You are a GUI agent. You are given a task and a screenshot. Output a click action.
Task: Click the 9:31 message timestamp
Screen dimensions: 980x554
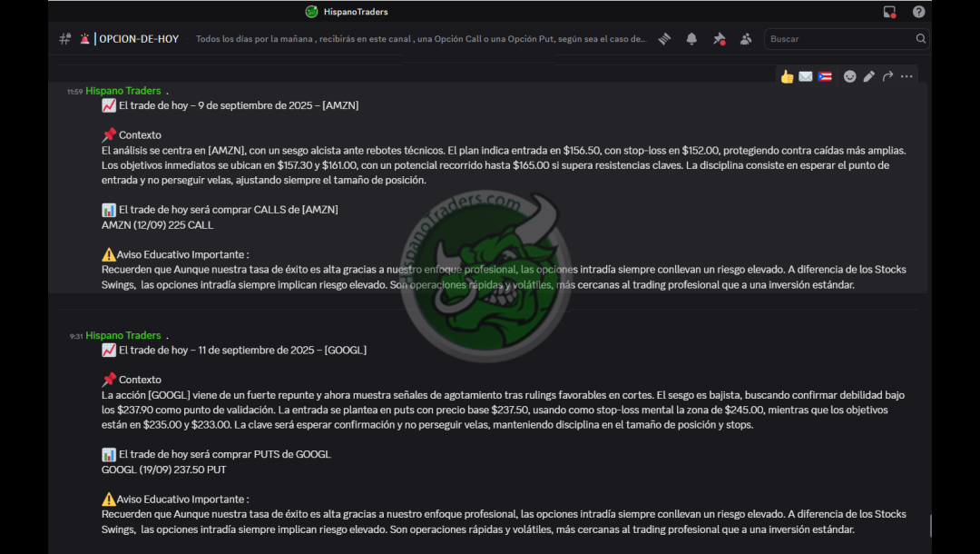pyautogui.click(x=75, y=336)
